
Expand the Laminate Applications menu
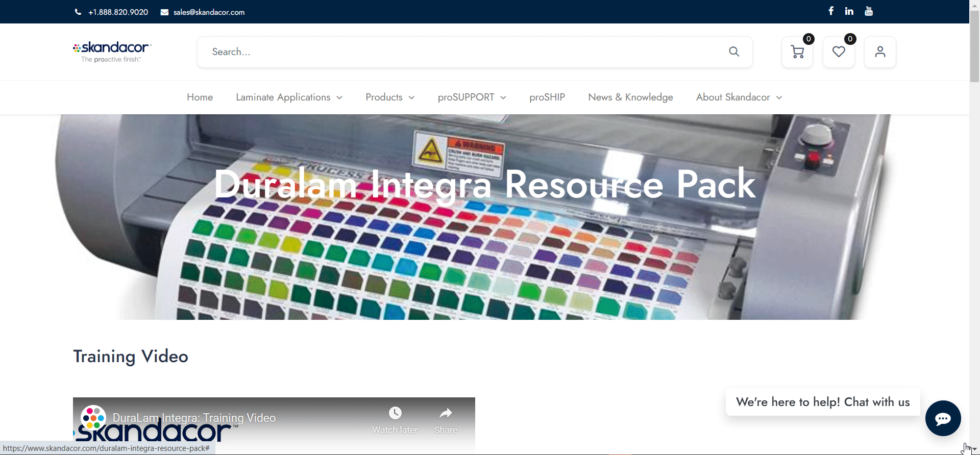pyautogui.click(x=289, y=97)
